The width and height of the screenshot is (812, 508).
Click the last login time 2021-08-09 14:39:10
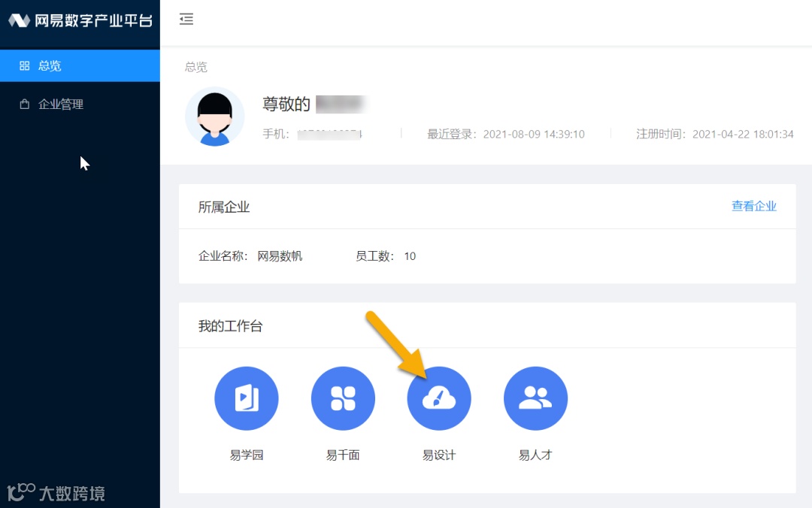(534, 134)
